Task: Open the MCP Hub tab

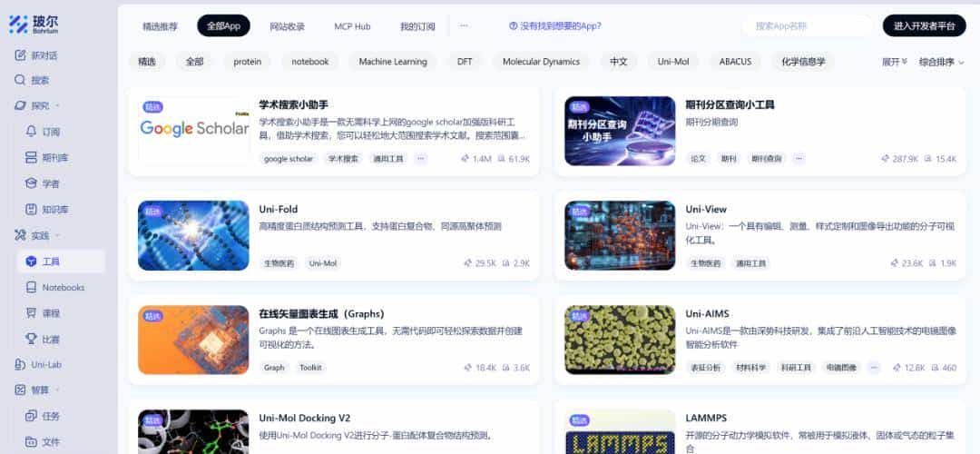Action: pyautogui.click(x=352, y=26)
